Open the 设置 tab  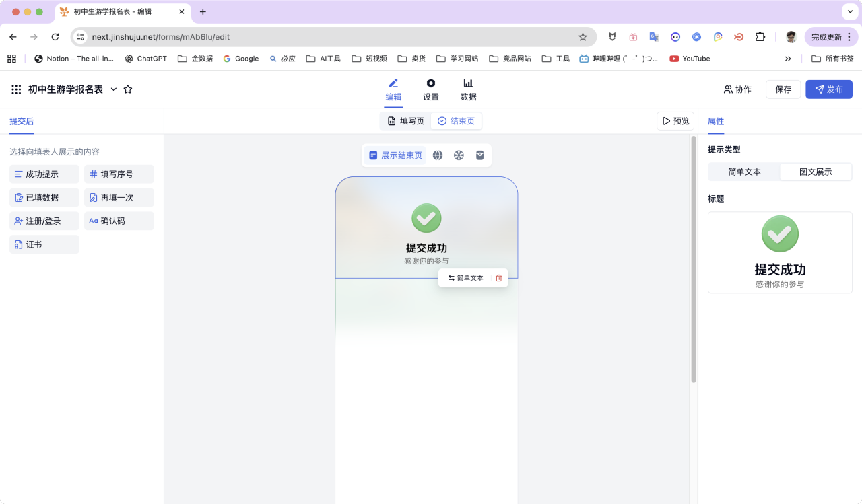click(431, 89)
